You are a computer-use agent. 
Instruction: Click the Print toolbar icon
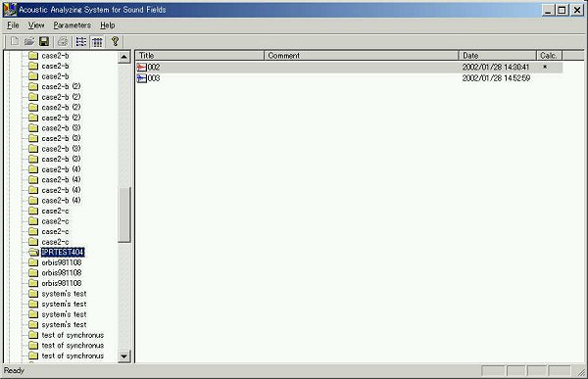pos(63,41)
